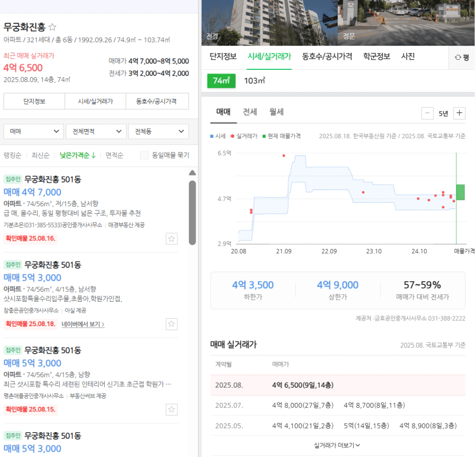Click 57~59% 매매가 대비 전세가 value
This screenshot has height=457, width=476.
pos(422,285)
